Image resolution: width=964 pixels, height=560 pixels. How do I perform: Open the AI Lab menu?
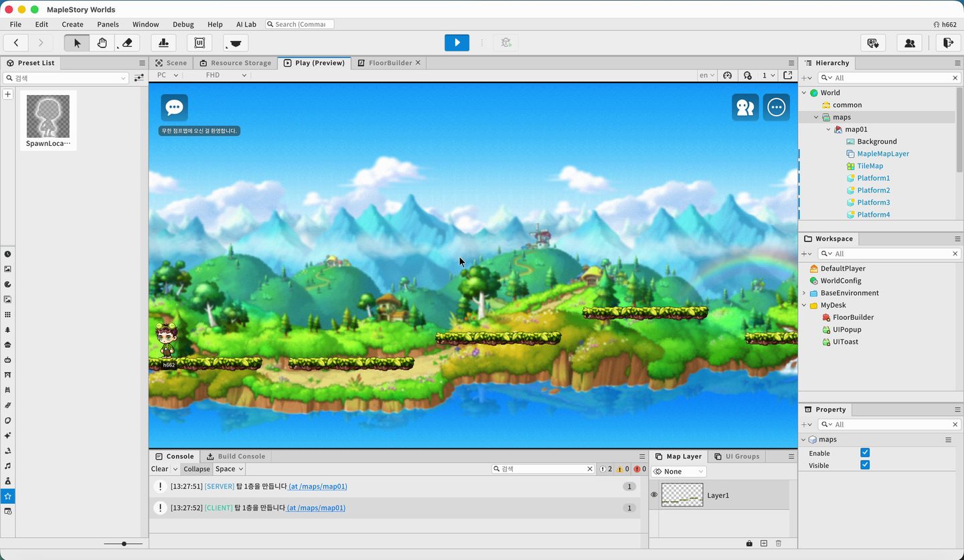[246, 24]
